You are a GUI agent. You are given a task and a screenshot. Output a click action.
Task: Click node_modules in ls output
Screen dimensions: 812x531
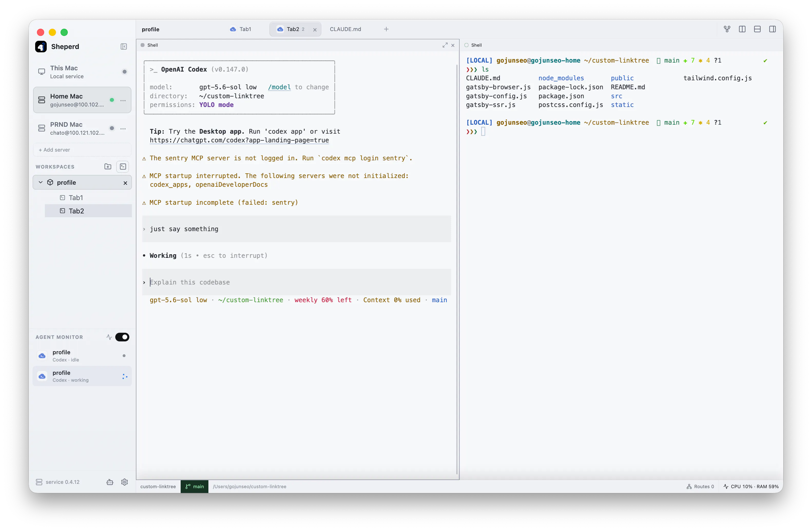point(561,78)
